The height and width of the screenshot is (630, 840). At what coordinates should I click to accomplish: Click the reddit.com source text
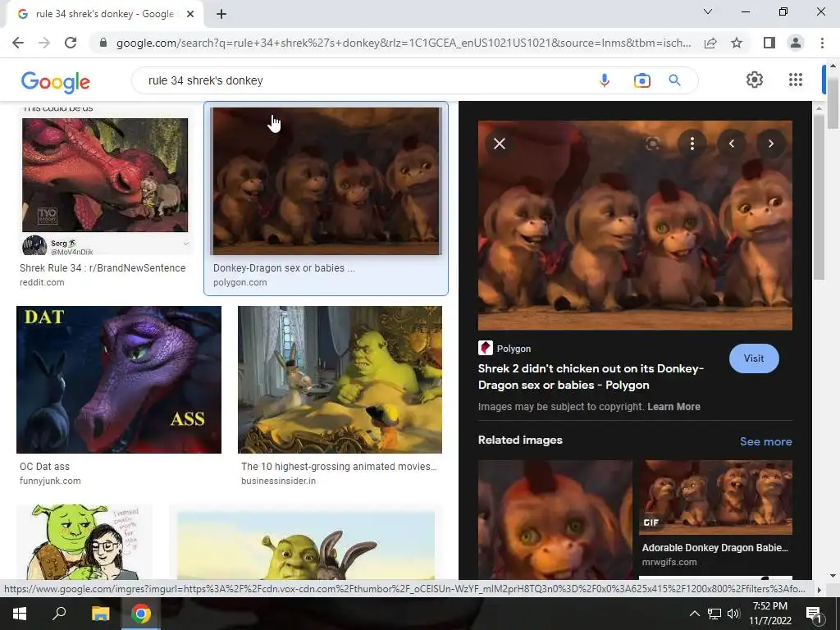(42, 282)
